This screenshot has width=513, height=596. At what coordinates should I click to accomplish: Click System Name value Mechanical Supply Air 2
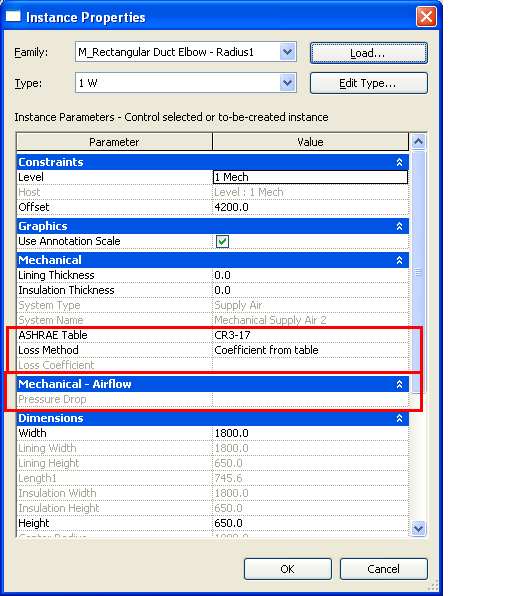point(270,320)
